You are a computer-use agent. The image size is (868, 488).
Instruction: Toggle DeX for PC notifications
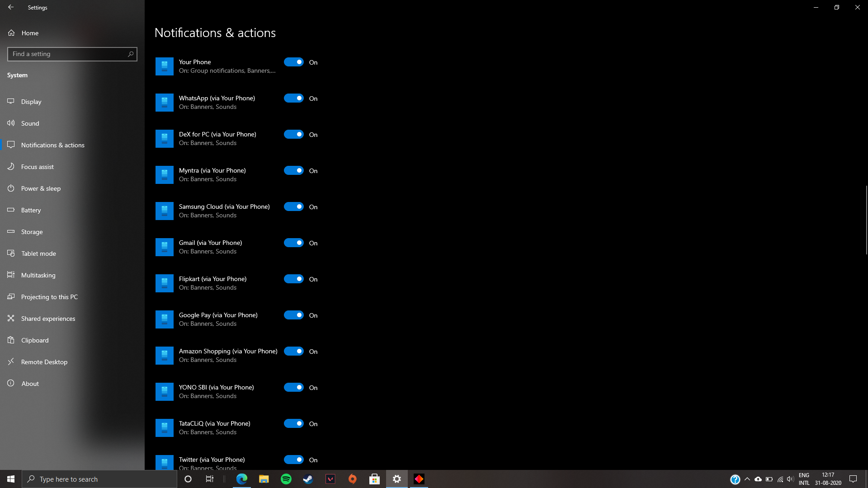[x=294, y=134]
